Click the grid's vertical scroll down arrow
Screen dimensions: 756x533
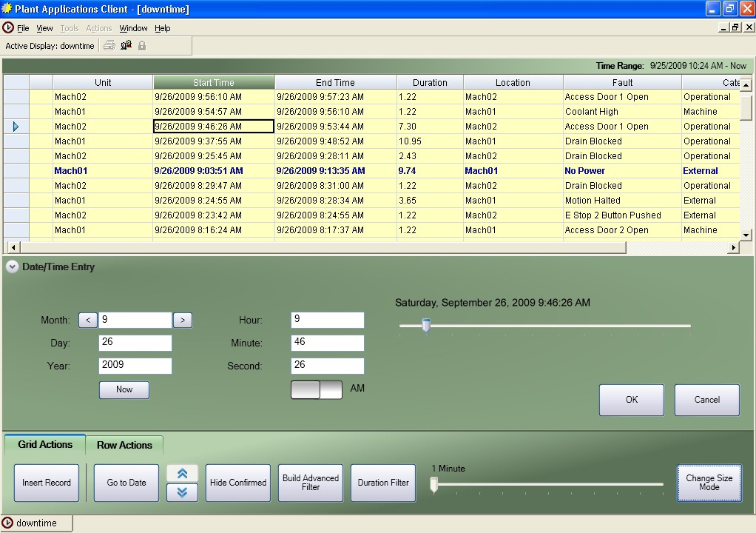(x=746, y=235)
